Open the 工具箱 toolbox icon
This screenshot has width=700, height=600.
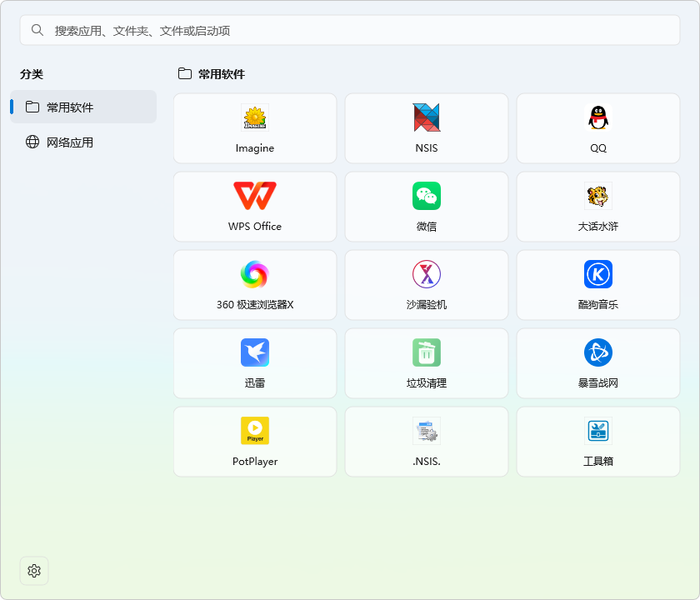(598, 431)
